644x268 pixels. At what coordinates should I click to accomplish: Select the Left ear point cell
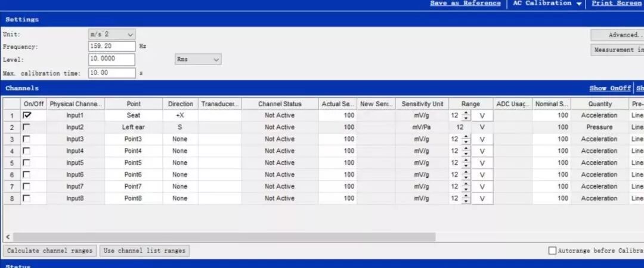(x=134, y=127)
